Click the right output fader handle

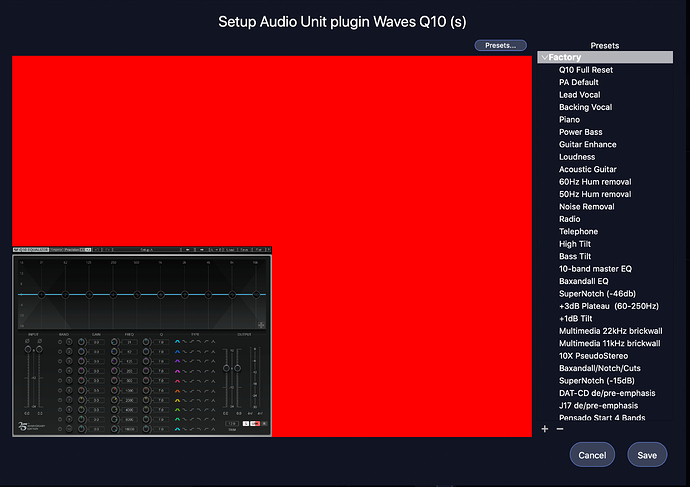tap(238, 368)
